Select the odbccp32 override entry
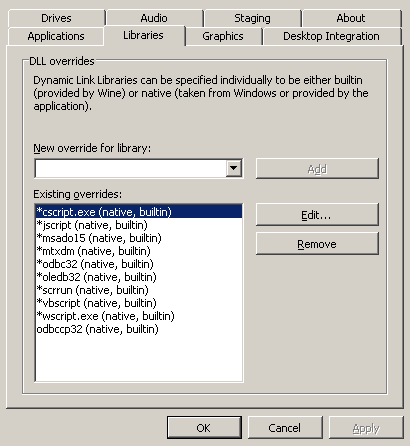The height and width of the screenshot is (446, 410). click(x=139, y=329)
